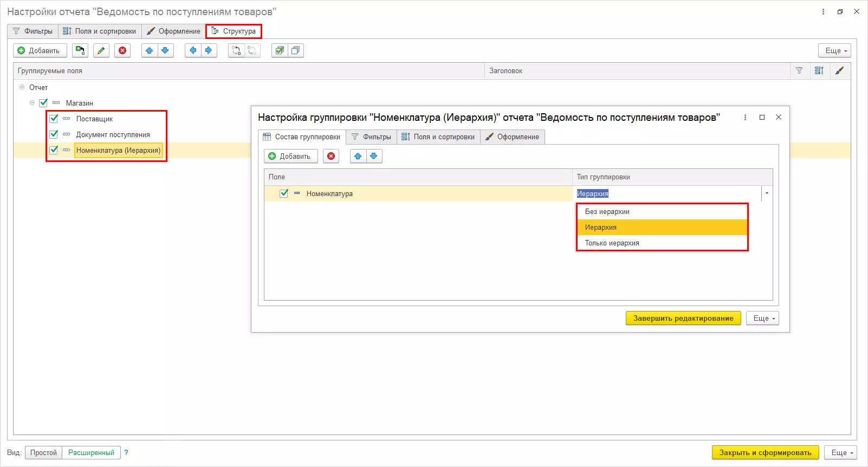868x467 pixels.
Task: Click Добавить in the grouping dialog
Action: pyautogui.click(x=291, y=156)
